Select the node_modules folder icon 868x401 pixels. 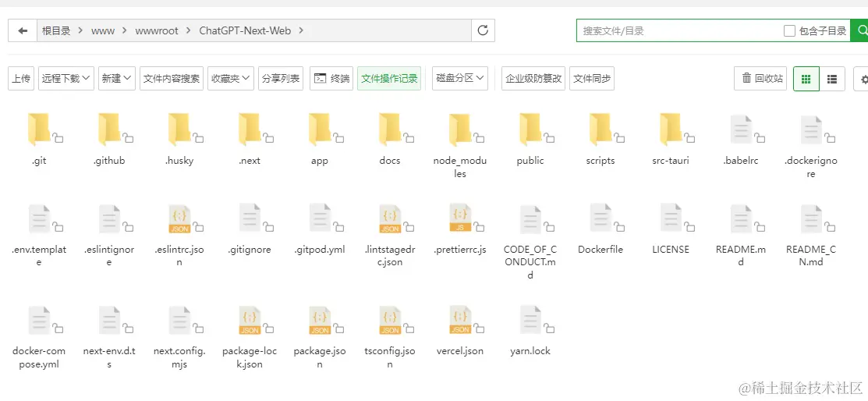point(461,129)
